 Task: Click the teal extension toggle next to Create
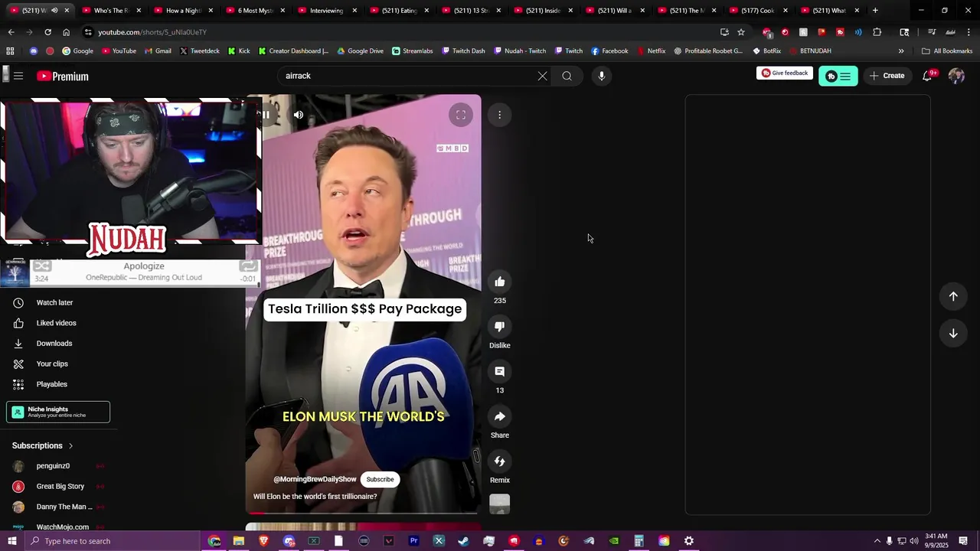coord(838,76)
